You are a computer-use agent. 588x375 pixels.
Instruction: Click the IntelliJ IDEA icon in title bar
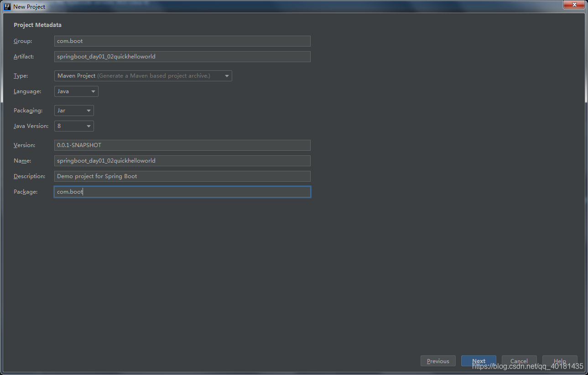pos(7,7)
